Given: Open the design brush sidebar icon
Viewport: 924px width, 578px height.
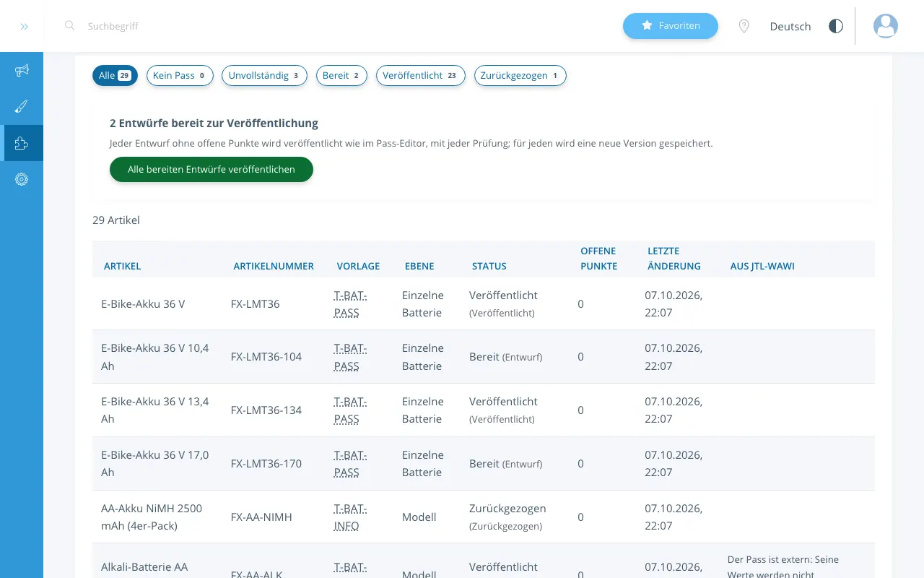Looking at the screenshot, I should pyautogui.click(x=22, y=106).
